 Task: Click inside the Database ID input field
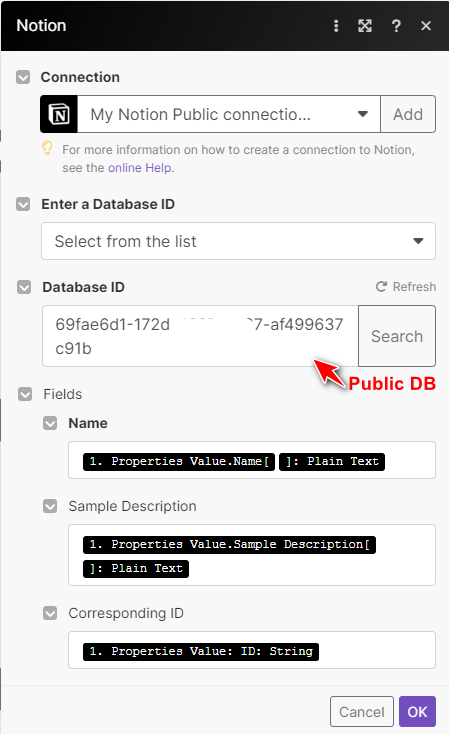[x=200, y=336]
